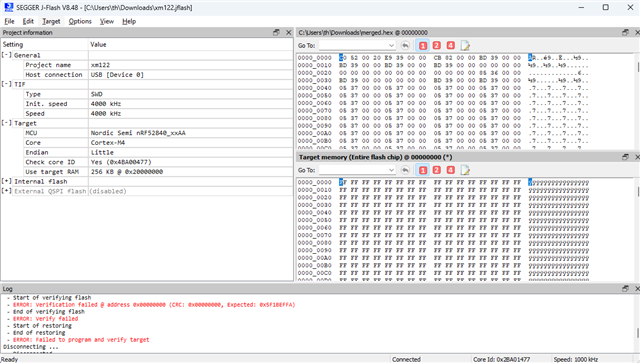Click edit document icon in merged.hex panel
Viewport: 640px width, 363px height.
pyautogui.click(x=465, y=45)
